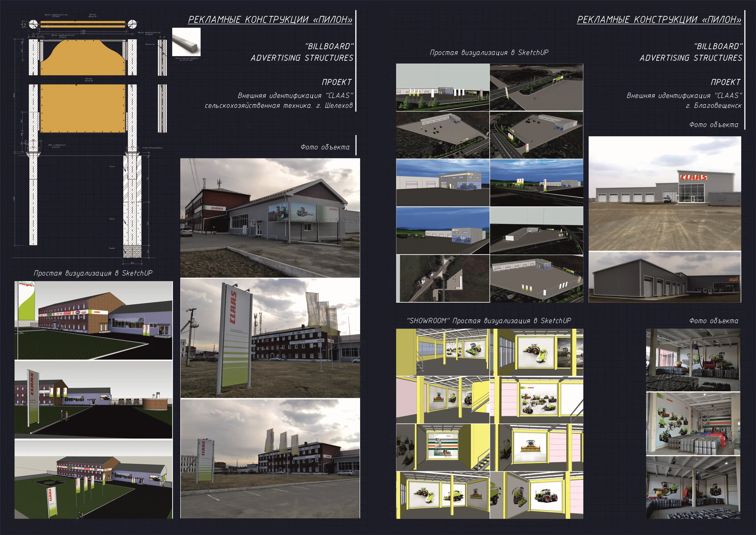Click the 'Схема бетонирования' drawing label

coord(152,148)
